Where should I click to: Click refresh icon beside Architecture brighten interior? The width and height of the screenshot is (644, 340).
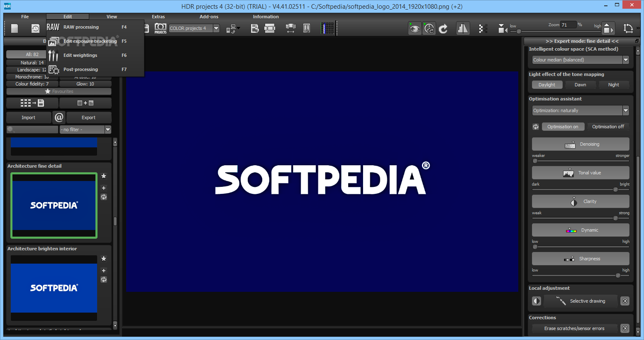[x=104, y=279]
